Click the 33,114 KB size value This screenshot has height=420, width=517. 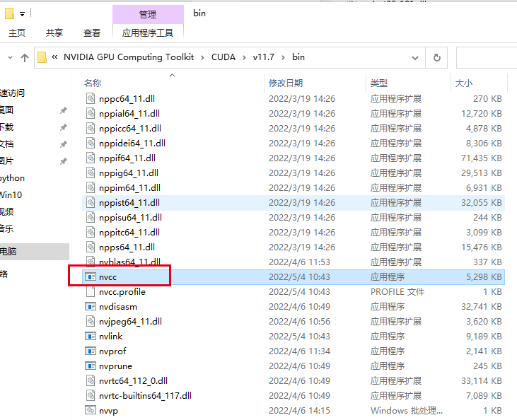point(482,381)
